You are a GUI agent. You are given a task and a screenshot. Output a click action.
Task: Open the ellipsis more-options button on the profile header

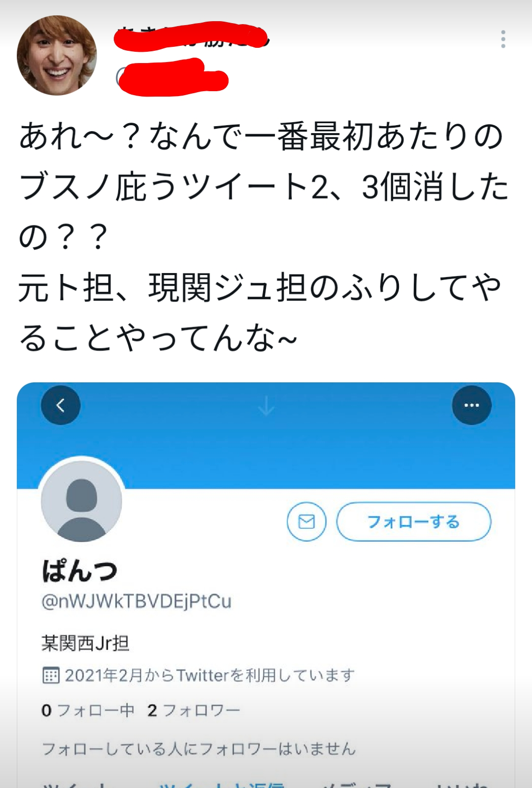pos(471,405)
